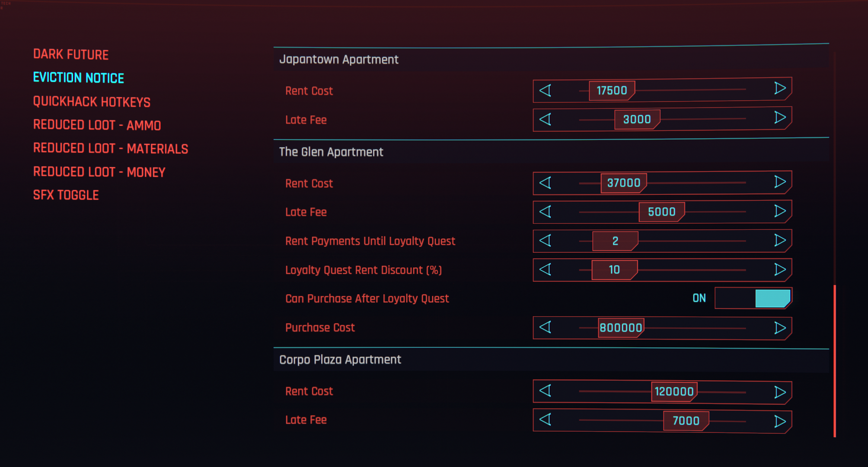Decrease Loyalty Quest Rent Discount percentage
Screen dimensions: 868x467
[x=545, y=270]
